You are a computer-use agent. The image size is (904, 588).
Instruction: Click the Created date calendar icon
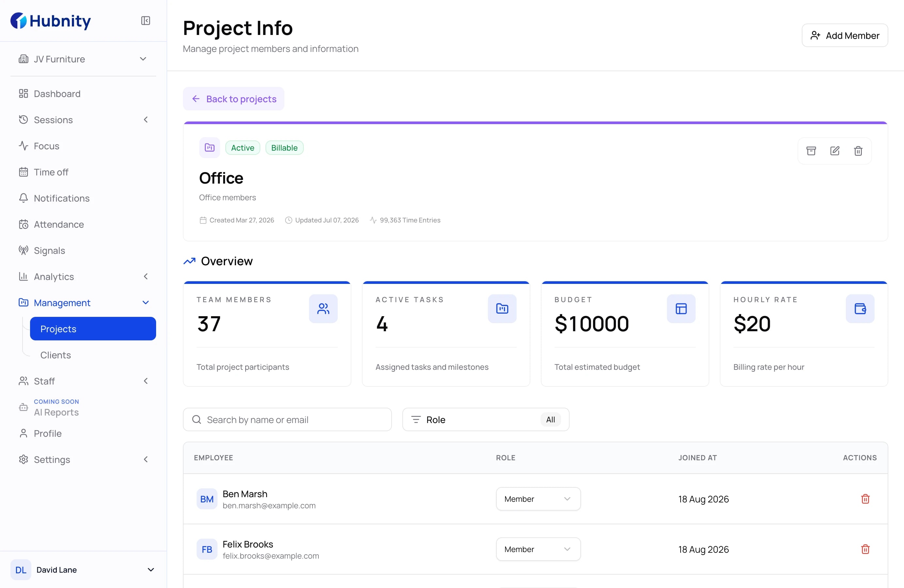(203, 220)
